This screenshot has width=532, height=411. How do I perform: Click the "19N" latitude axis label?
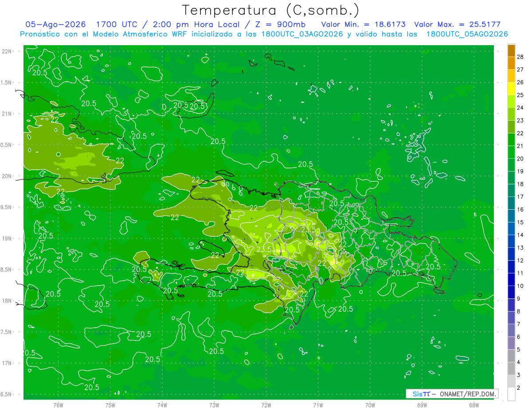coord(7,239)
